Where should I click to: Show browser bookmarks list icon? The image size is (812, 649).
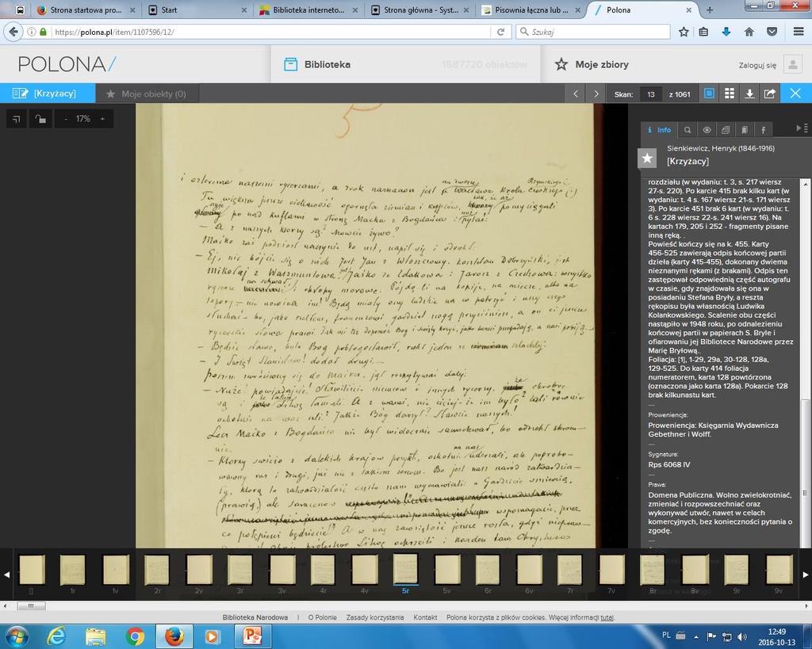point(703,32)
